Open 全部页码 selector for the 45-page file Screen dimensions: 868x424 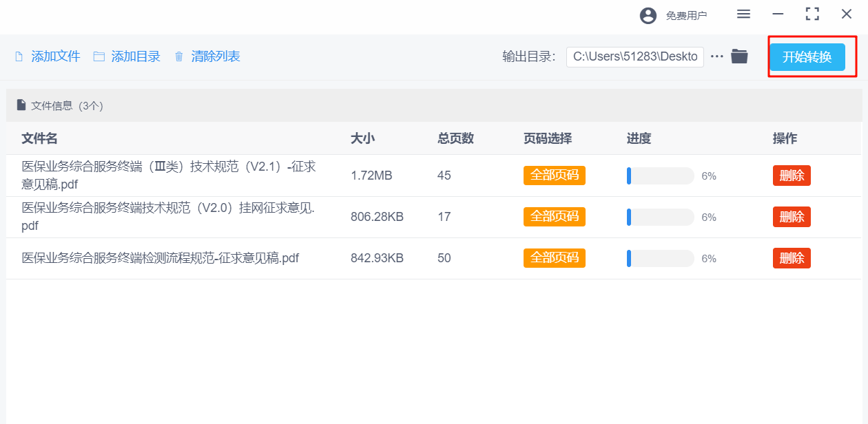click(554, 176)
